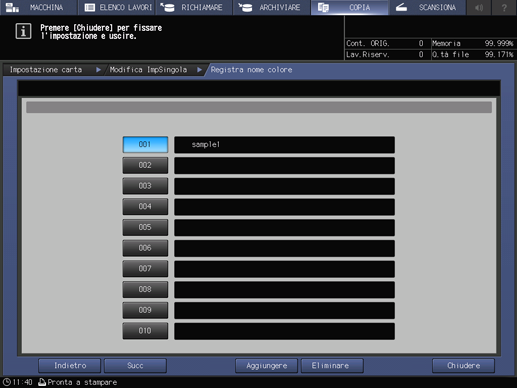Select Registra nome colore breadcrumb
Viewport: 517px width, 388px height.
click(x=251, y=70)
